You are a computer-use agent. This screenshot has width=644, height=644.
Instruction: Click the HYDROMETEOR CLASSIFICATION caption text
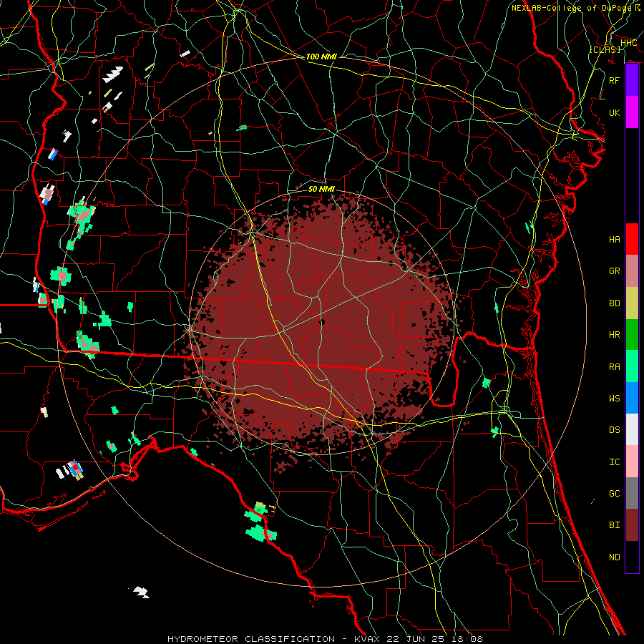pos(251,639)
